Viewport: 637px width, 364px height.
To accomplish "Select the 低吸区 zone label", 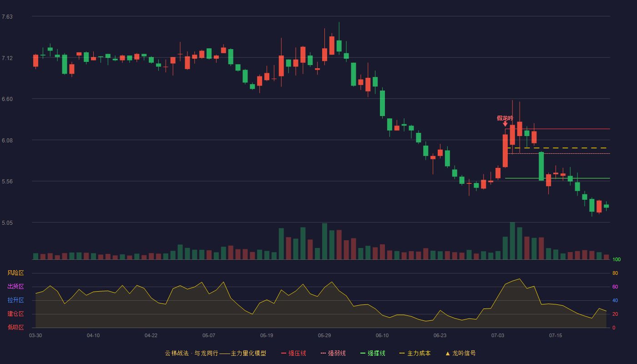I will pyautogui.click(x=15, y=327).
